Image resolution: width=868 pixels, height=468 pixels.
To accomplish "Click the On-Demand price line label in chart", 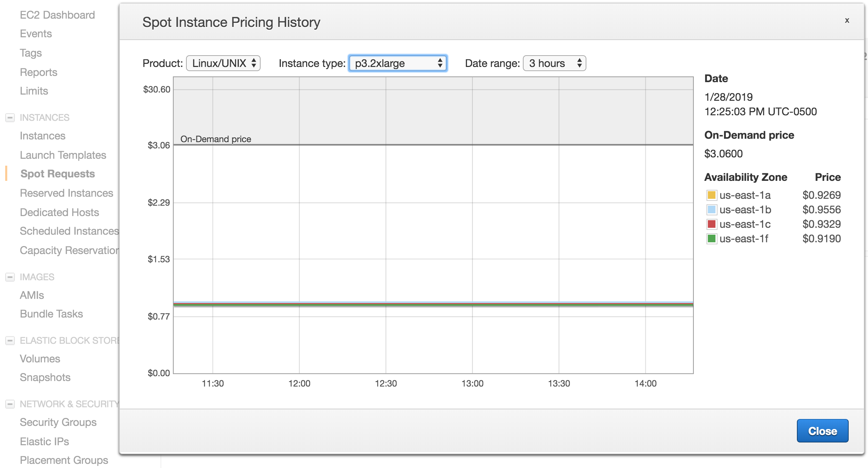I will [216, 139].
